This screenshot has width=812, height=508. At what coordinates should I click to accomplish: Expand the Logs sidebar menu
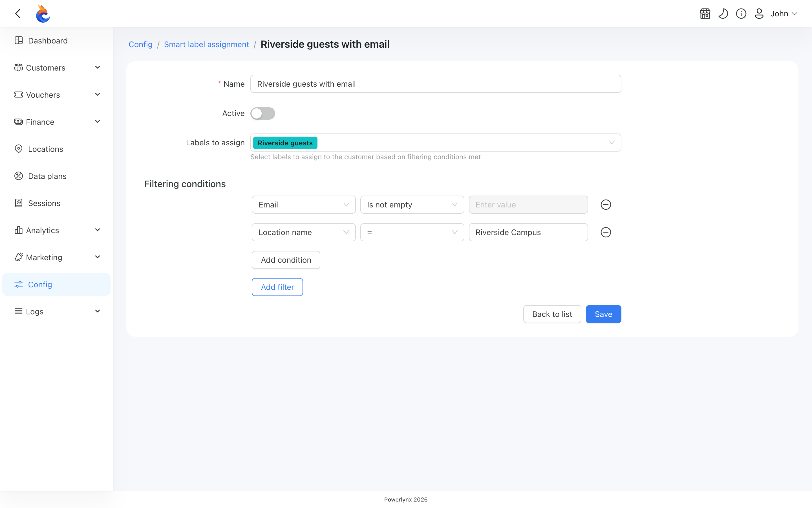click(x=56, y=312)
